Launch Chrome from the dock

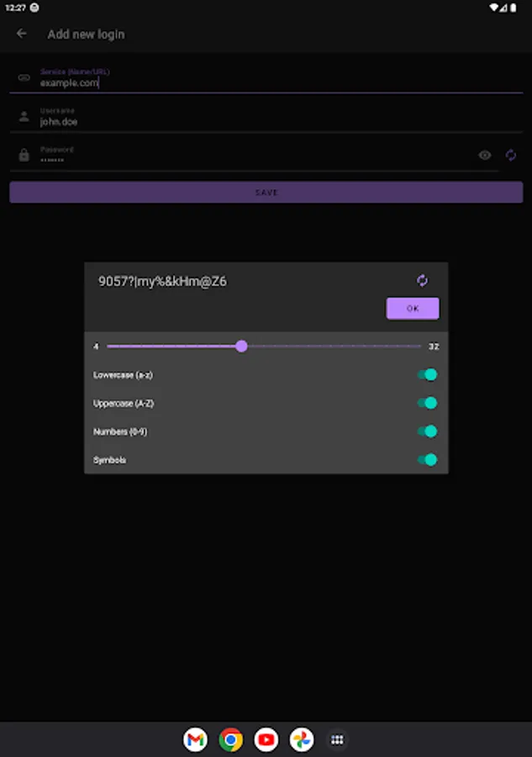click(230, 739)
